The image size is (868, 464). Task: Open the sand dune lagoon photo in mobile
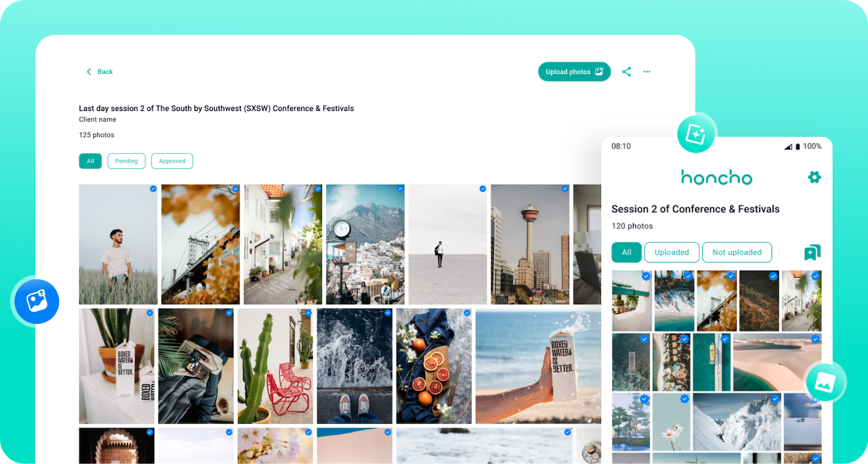coord(777,362)
